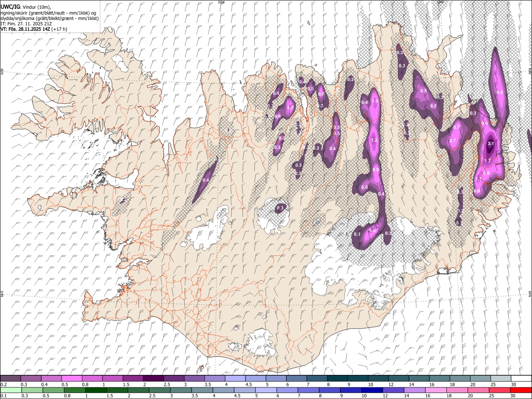Image resolution: width=532 pixels, height=399 pixels.
Task: Pick the 6–7 periwinkle swatch, bottom legend row
Action: point(287,390)
